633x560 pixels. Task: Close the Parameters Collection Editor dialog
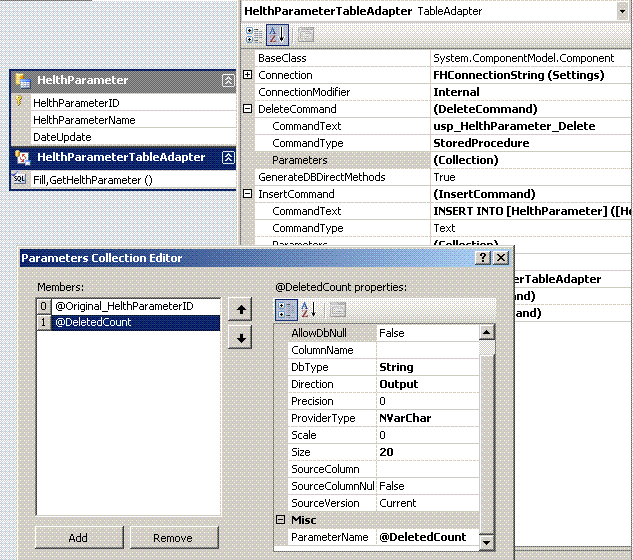(x=501, y=258)
